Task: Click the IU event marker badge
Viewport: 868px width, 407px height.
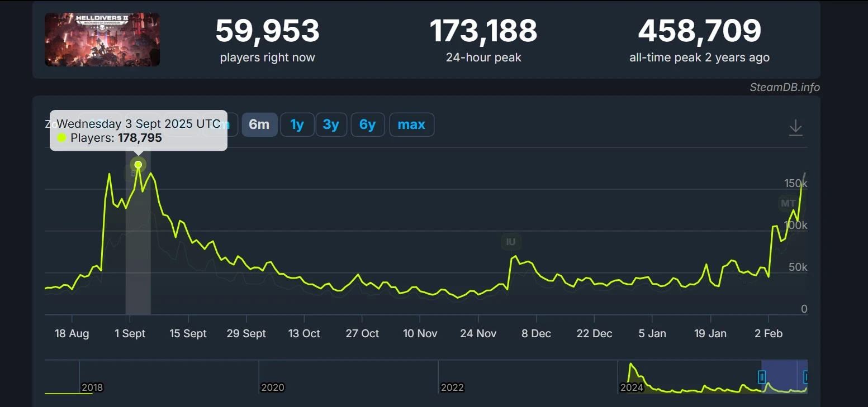Action: pyautogui.click(x=510, y=242)
